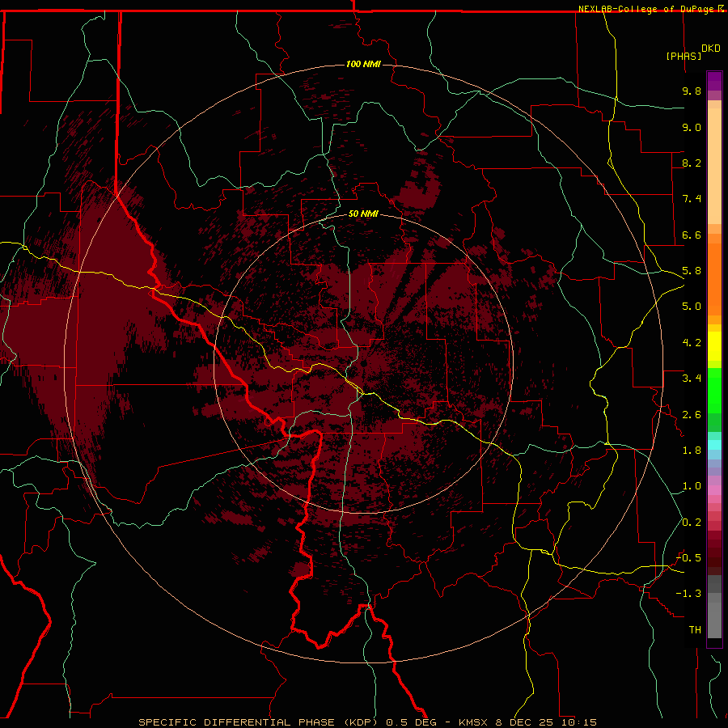Select the 4.2 scale value
This screenshot has width=728, height=728.
[692, 343]
